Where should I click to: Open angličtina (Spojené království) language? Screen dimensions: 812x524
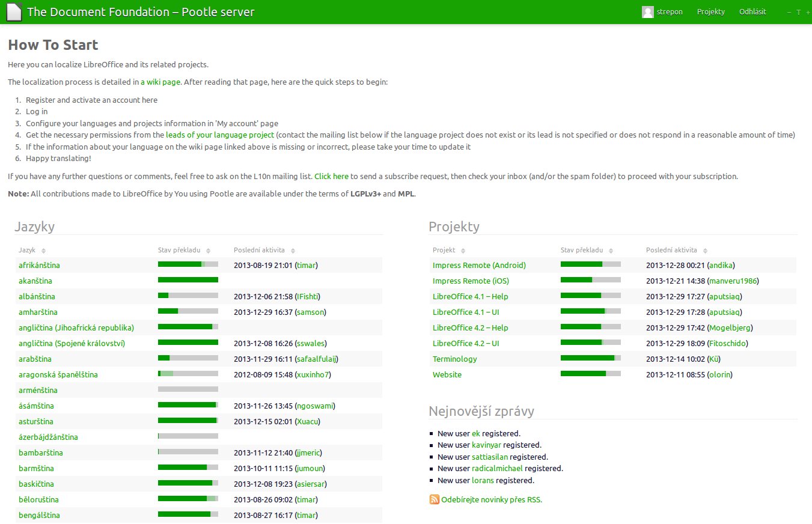coord(72,343)
